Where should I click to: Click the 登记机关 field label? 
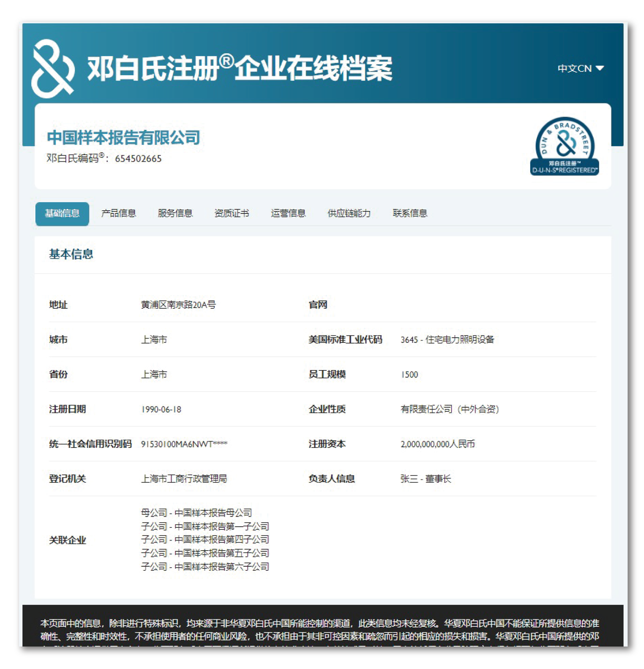pos(67,479)
